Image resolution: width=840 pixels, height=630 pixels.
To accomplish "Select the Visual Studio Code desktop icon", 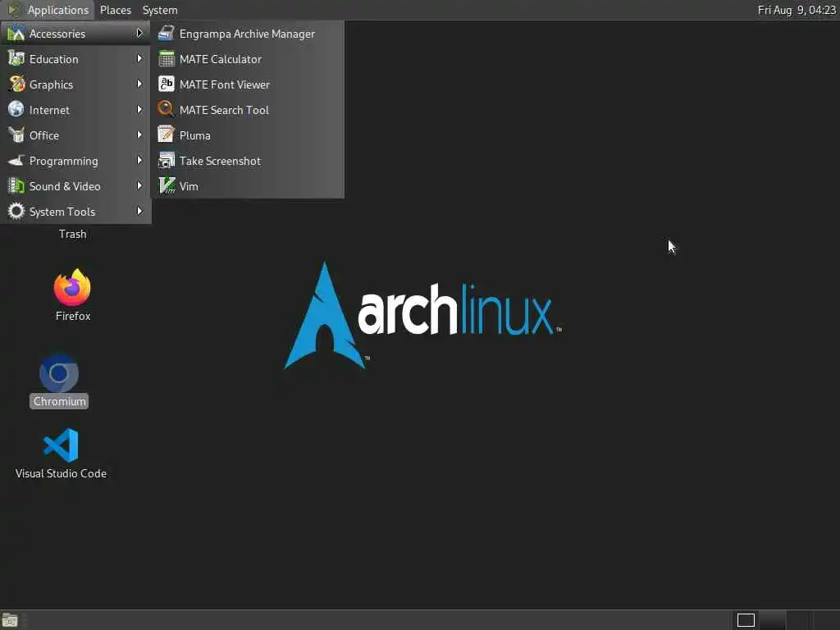I will point(61,445).
